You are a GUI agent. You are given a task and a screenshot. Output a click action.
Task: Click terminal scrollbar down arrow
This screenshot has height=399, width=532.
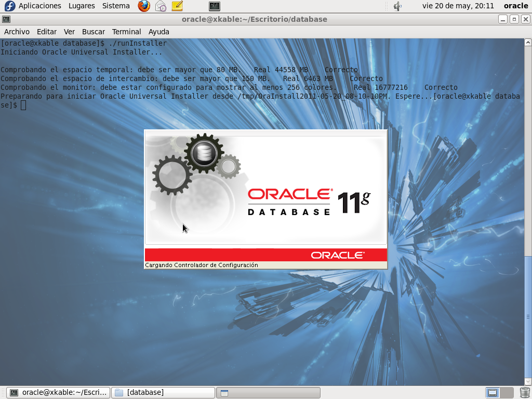tap(528, 382)
